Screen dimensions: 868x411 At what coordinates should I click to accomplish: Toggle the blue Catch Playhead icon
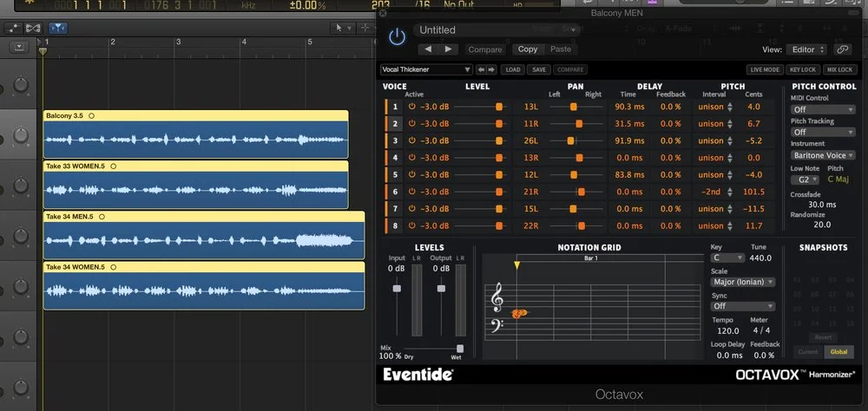(x=57, y=27)
